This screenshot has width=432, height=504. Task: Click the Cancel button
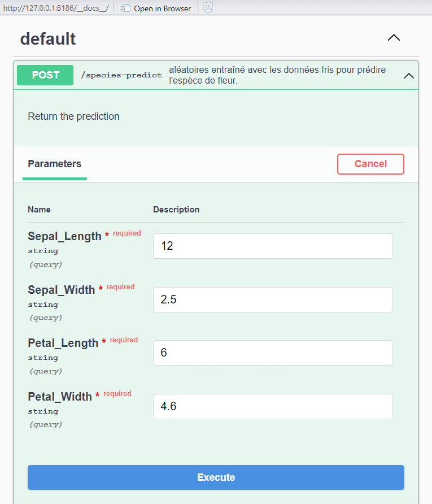[x=370, y=164]
